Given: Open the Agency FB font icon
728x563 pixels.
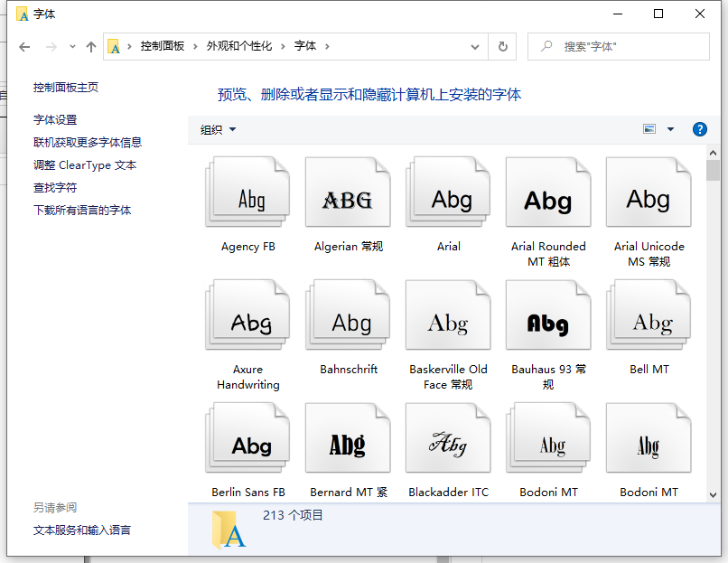Looking at the screenshot, I should pos(248,192).
